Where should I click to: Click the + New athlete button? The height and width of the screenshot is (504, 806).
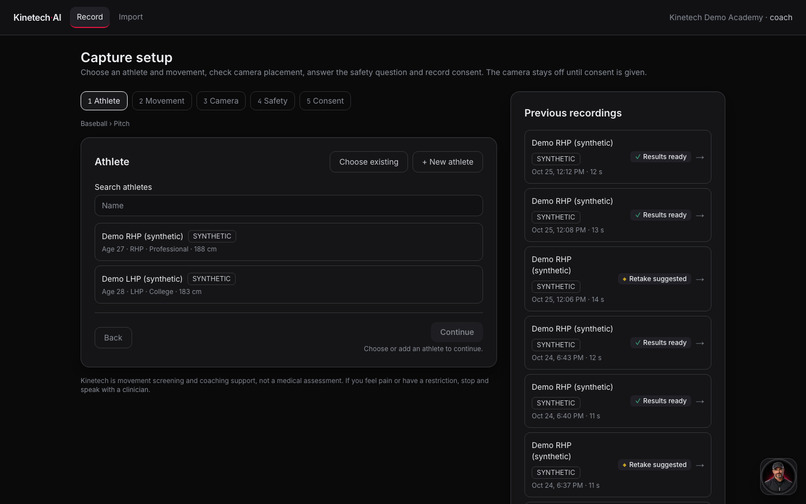point(448,162)
